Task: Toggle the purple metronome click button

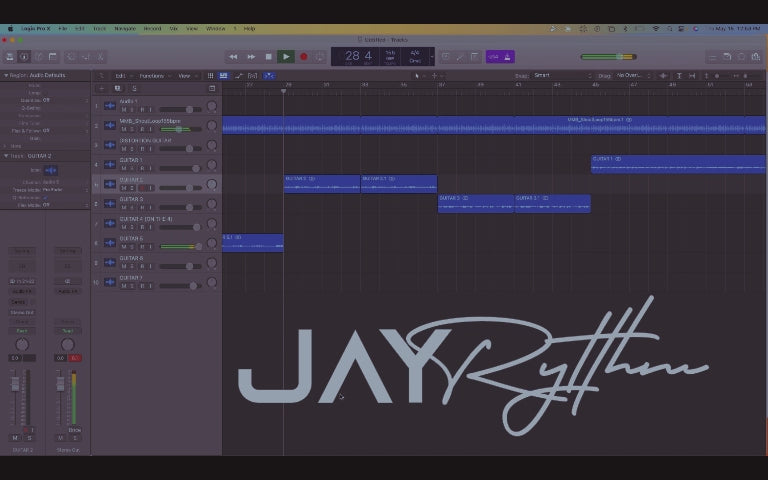Action: (x=507, y=57)
